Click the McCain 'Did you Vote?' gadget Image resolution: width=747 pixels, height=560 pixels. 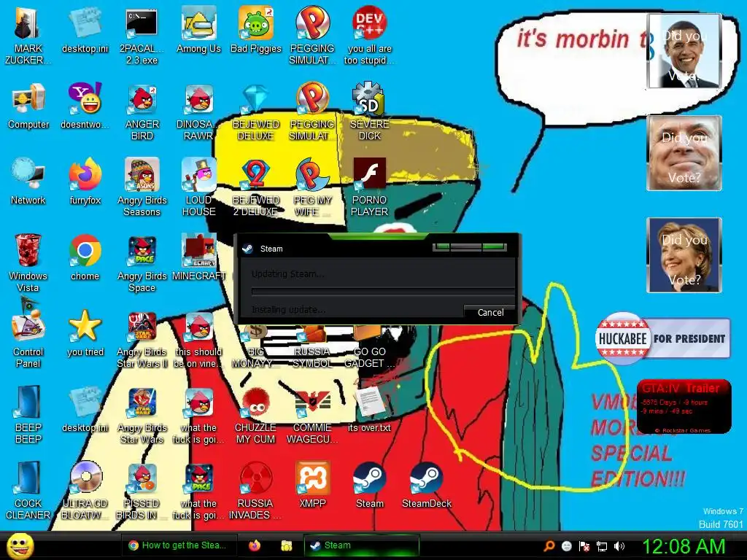[684, 153]
